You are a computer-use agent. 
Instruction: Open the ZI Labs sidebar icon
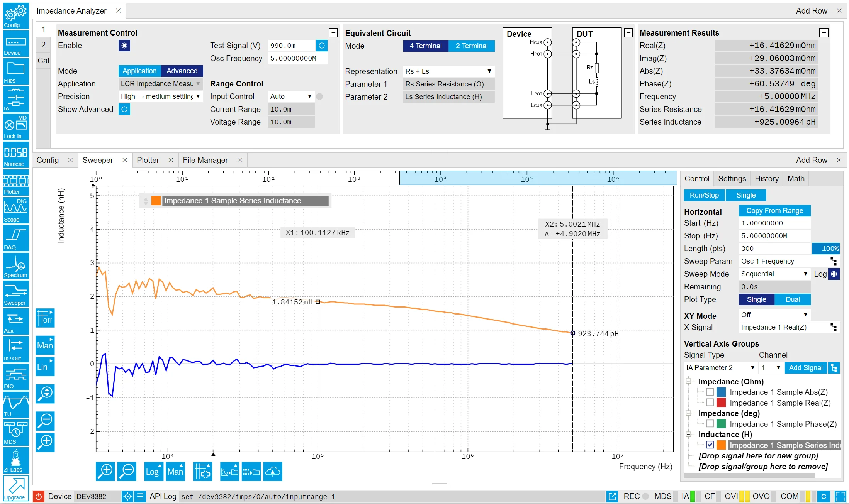click(x=16, y=460)
